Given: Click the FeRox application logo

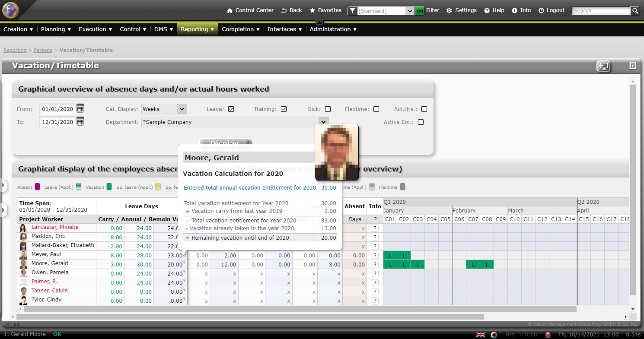Looking at the screenshot, I should tap(10, 10).
